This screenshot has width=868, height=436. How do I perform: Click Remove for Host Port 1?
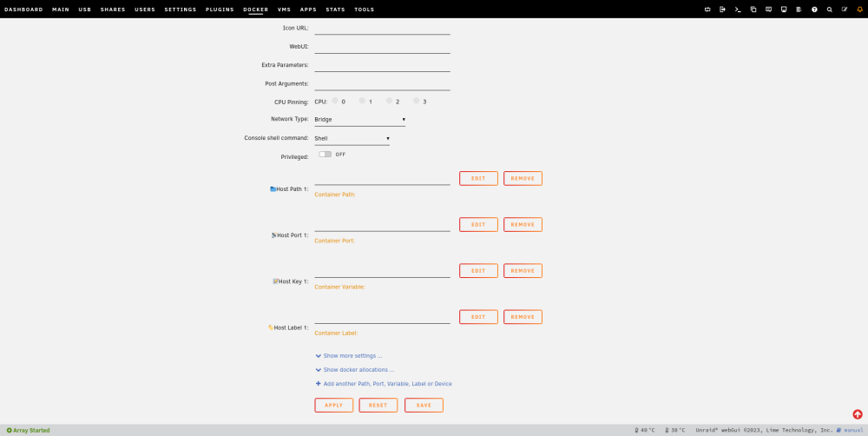point(523,224)
